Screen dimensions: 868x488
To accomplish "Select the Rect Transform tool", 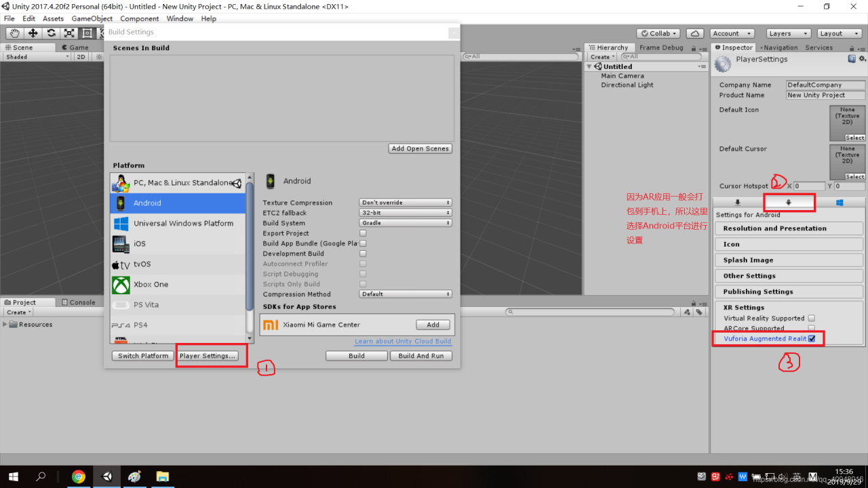I will coord(87,33).
